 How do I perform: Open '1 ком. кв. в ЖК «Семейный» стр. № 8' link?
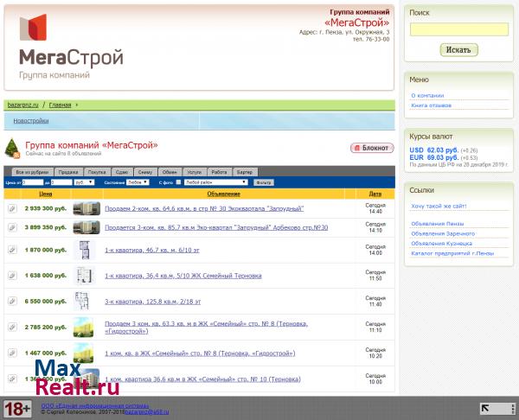tap(200, 353)
